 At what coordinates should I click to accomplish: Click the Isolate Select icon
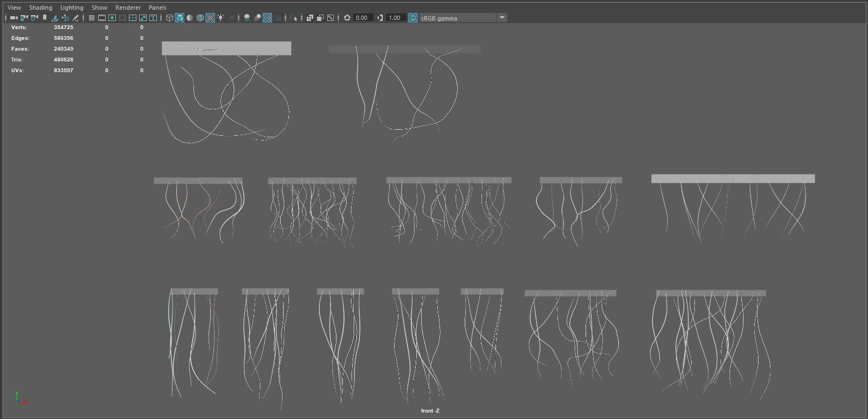point(294,18)
